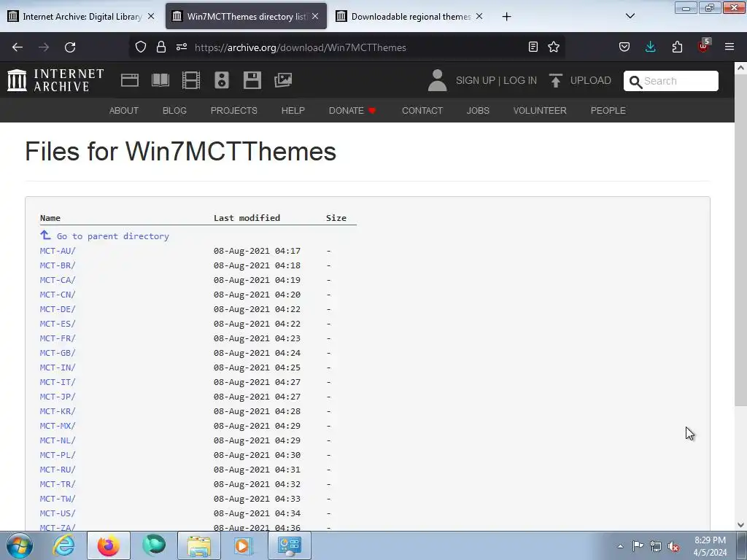Select the Win7MCTThemes directory listing tab
Screen dimensions: 747x560
tap(246, 16)
